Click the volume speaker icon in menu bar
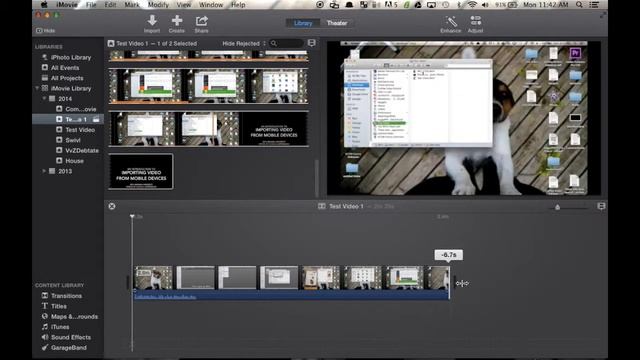Image resolution: width=640 pixels, height=360 pixels. point(485,5)
